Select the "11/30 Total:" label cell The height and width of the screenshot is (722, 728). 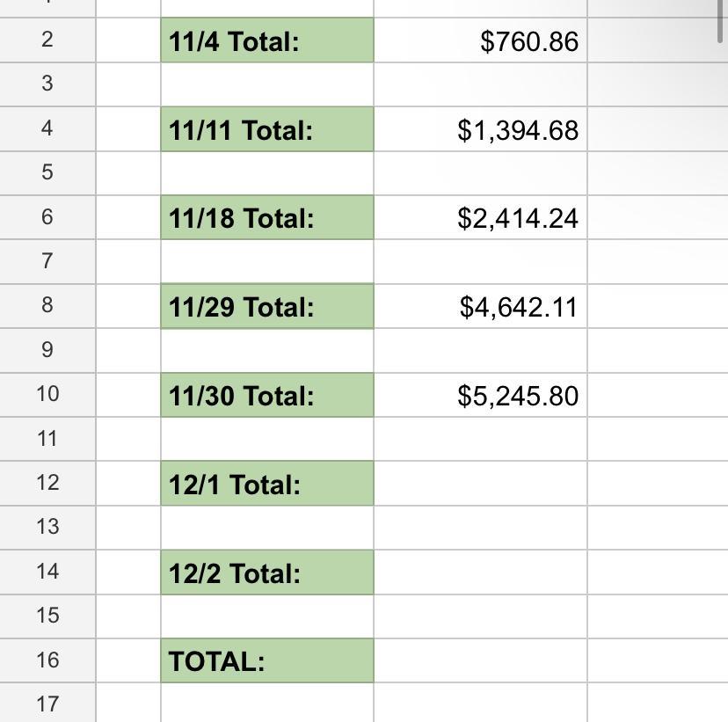[266, 396]
